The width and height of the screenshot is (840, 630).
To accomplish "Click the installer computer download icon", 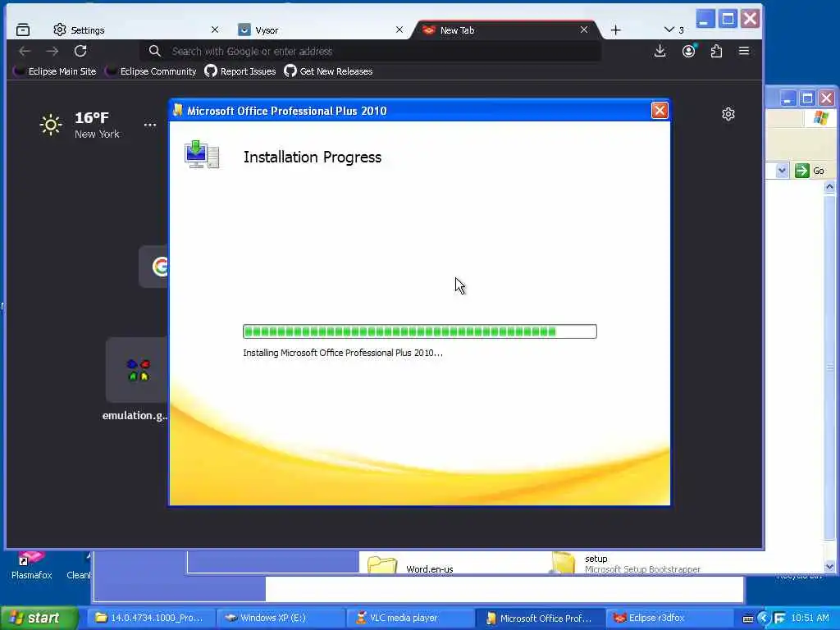I will coord(202,154).
